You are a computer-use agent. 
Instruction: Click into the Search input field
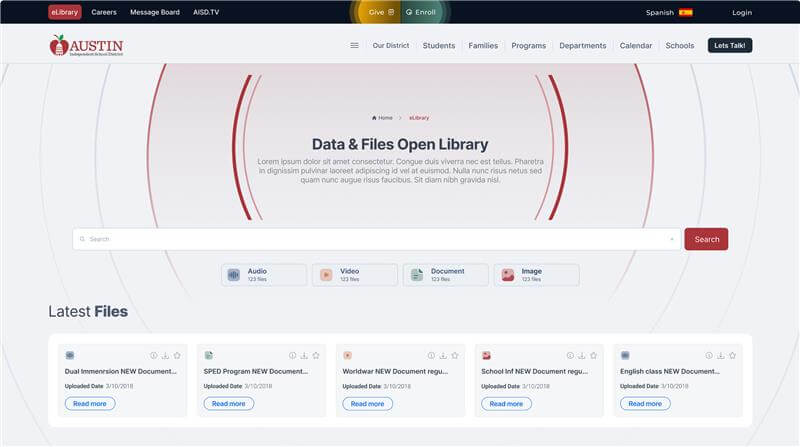click(370, 239)
